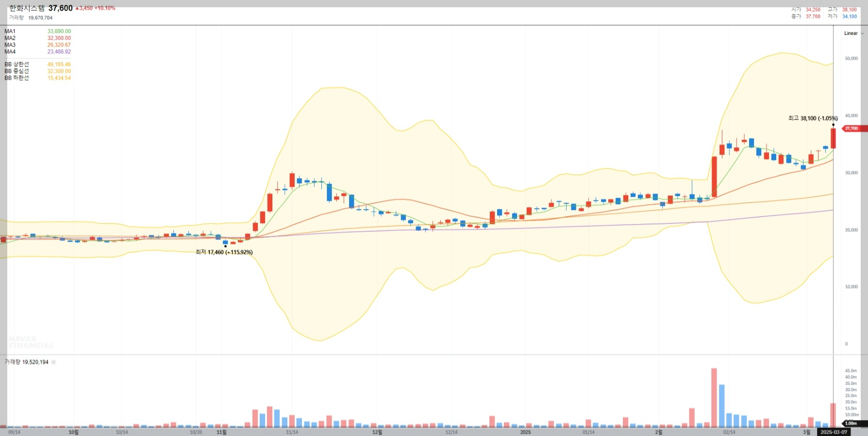Click the current price 37,600
Viewport: 868px width, 436px height.
point(60,8)
